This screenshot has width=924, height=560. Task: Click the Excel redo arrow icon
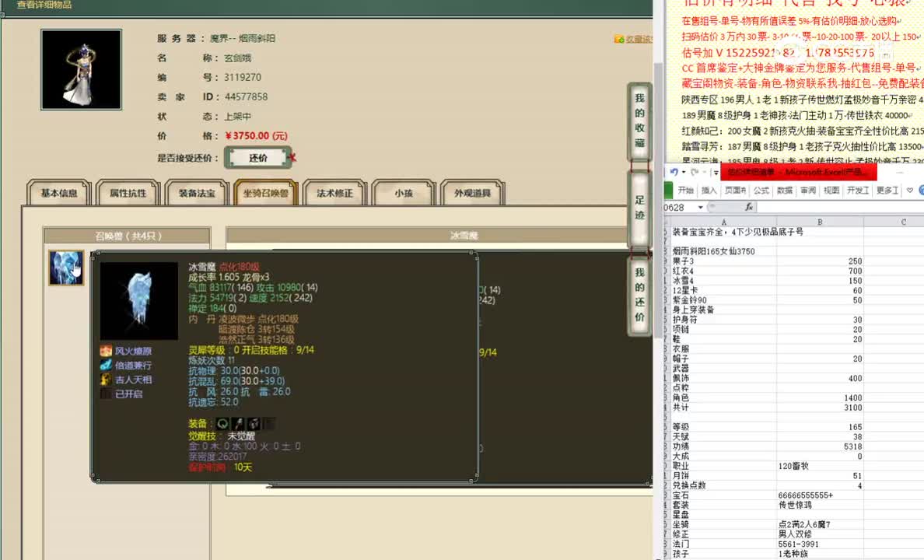coord(695,172)
